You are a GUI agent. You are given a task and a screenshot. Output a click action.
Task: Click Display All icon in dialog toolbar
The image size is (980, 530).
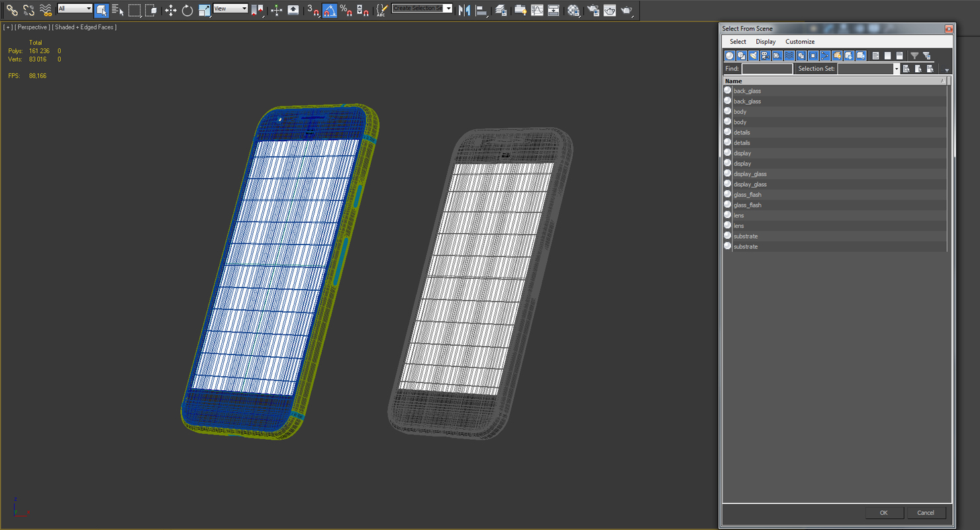click(x=875, y=56)
